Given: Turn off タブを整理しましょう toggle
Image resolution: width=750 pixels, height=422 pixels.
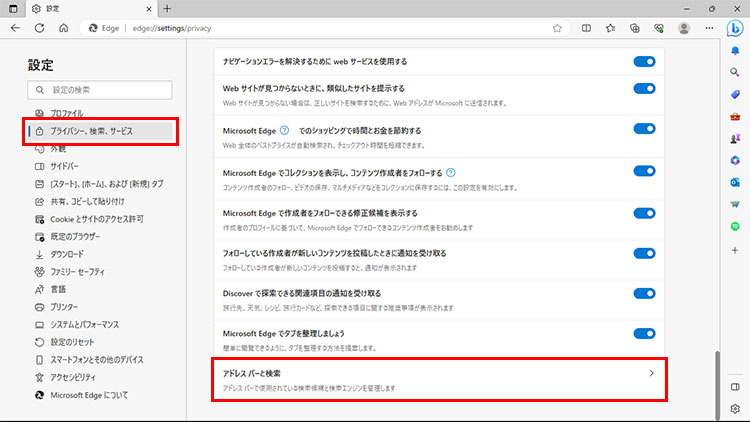Looking at the screenshot, I should click(x=644, y=333).
